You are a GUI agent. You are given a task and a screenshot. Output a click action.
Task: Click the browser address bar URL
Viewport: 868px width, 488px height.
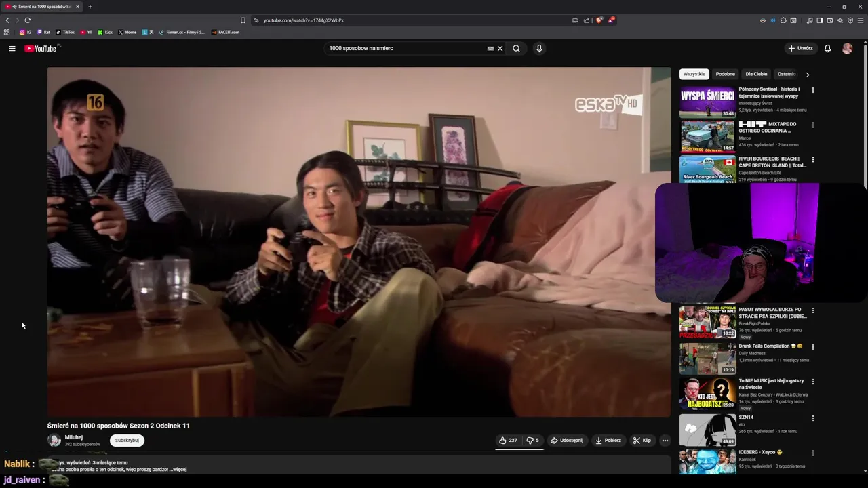(x=303, y=20)
